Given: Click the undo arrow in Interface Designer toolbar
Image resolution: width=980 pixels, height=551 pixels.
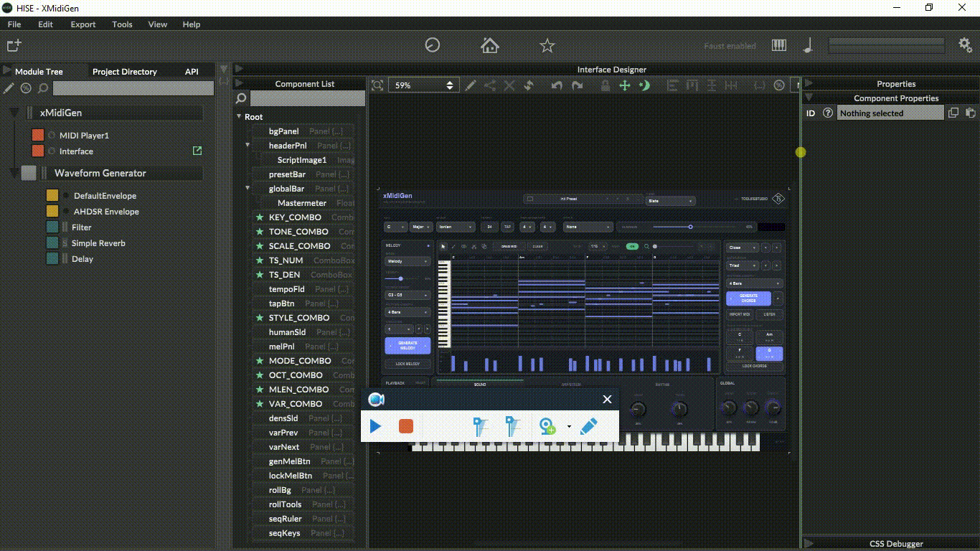Looking at the screenshot, I should tap(557, 85).
